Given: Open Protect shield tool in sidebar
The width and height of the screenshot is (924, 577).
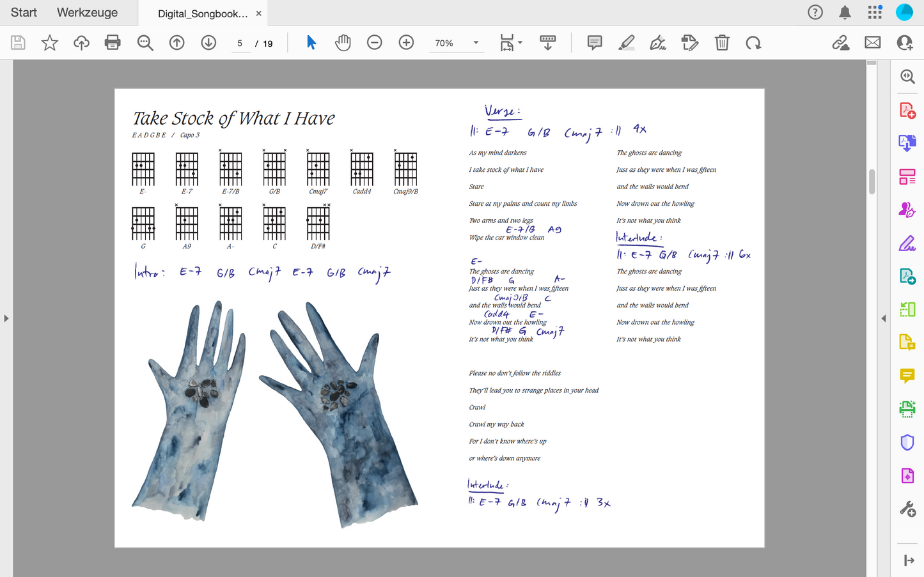Looking at the screenshot, I should tap(907, 442).
